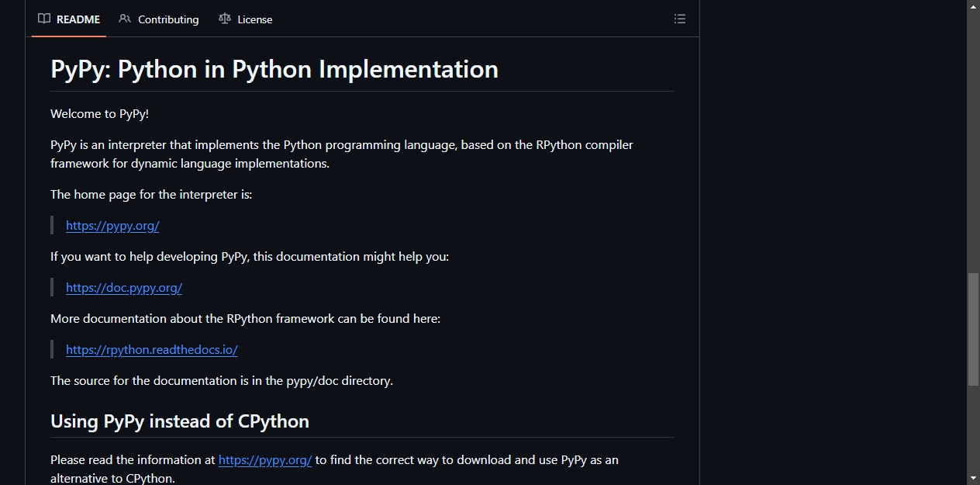980x485 pixels.
Task: Click 'If you want to help developing PyPy' text
Action: coord(250,257)
